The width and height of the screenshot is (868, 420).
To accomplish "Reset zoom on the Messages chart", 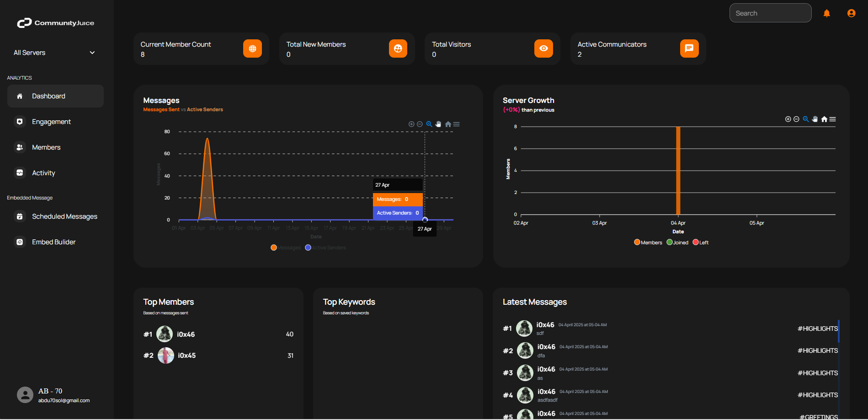I will point(448,124).
